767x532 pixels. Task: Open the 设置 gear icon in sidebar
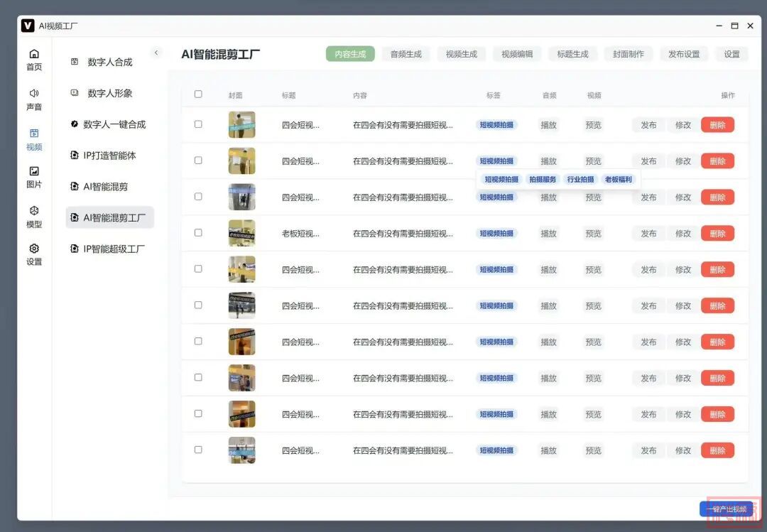34,249
